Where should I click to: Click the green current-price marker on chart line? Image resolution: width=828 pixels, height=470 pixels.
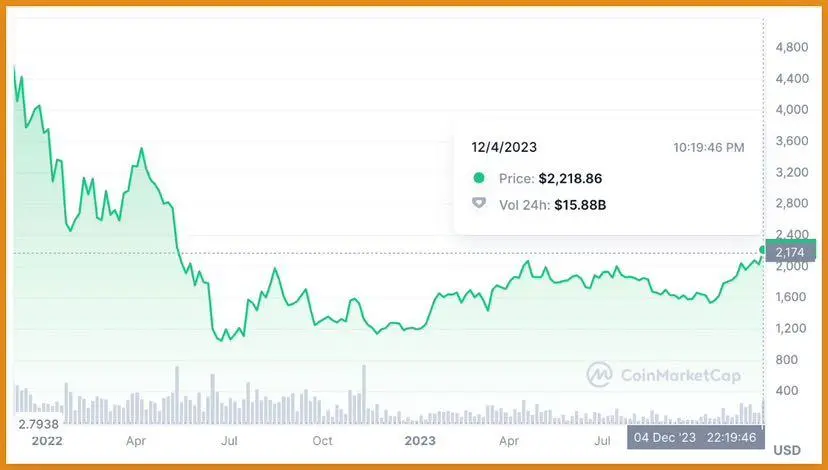tap(763, 249)
